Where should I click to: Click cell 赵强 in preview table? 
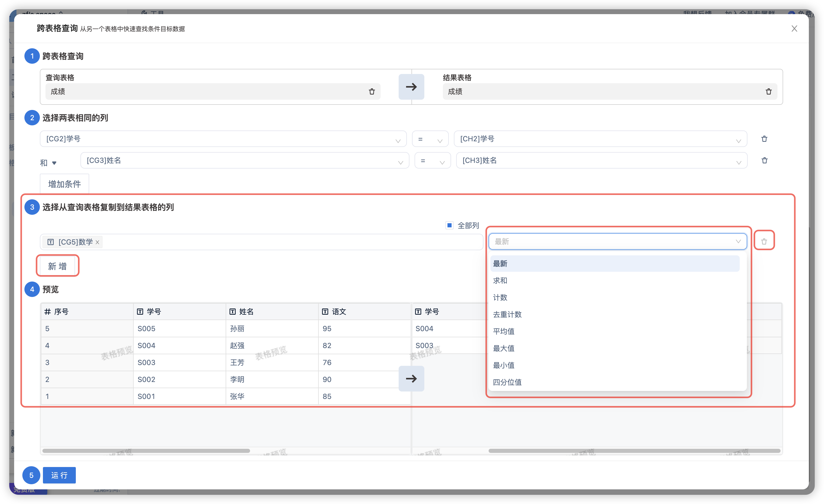click(x=272, y=346)
